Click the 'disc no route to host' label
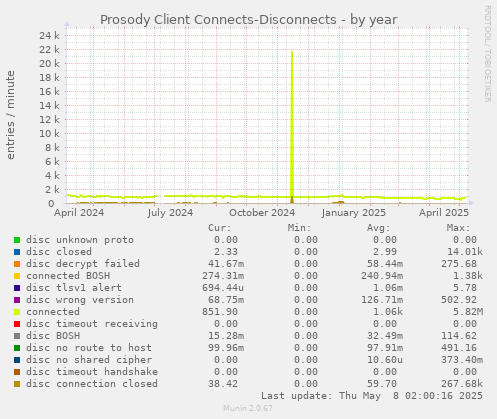497x419 pixels. tap(89, 348)
